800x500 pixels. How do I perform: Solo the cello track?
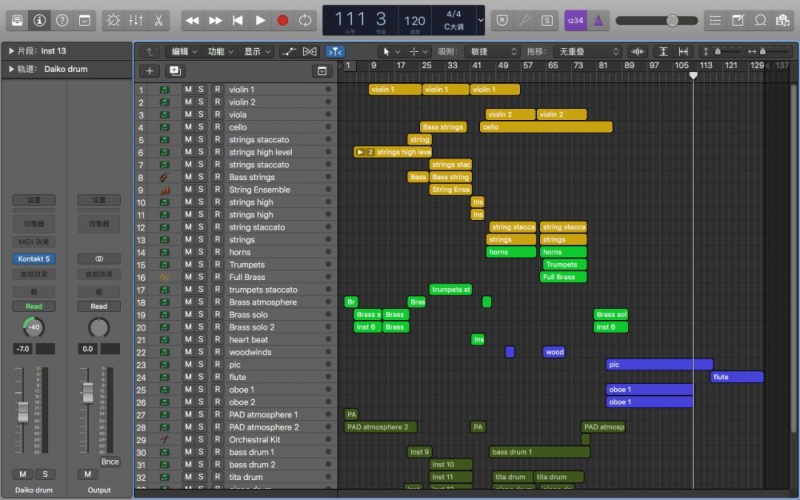(201, 127)
